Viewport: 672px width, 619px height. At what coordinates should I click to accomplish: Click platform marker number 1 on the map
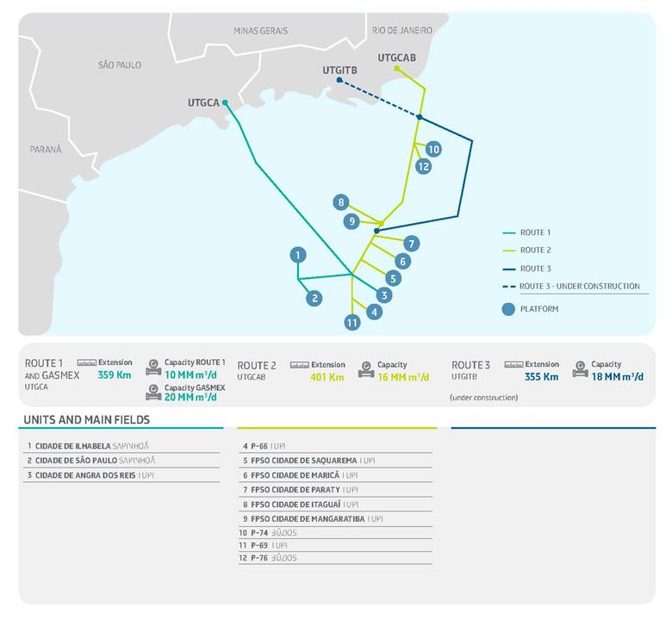pyautogui.click(x=297, y=255)
